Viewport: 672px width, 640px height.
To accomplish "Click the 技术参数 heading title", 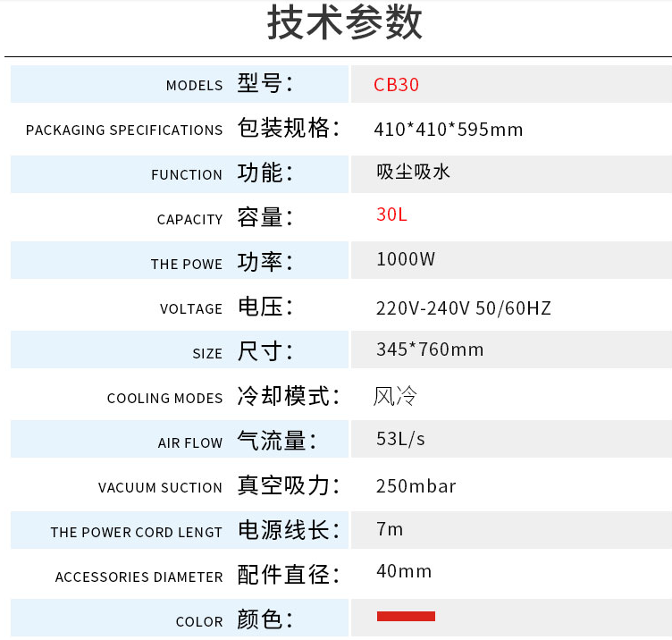I will pyautogui.click(x=345, y=25).
